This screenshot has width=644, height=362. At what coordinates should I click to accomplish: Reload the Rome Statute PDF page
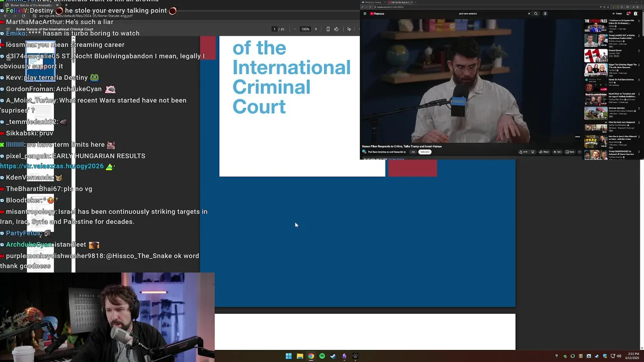click(24, 16)
